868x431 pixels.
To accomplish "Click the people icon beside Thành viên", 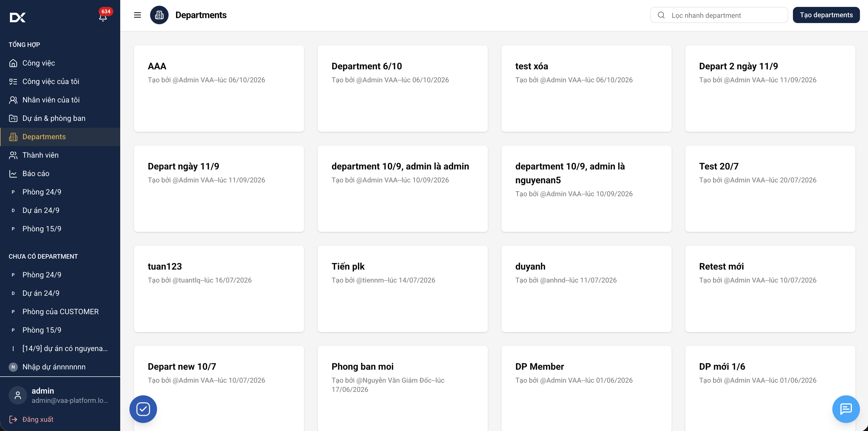I will (x=13, y=155).
